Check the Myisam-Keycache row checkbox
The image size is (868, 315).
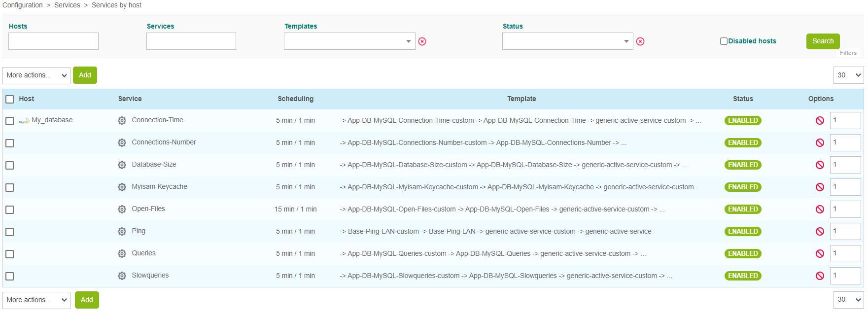pos(10,188)
